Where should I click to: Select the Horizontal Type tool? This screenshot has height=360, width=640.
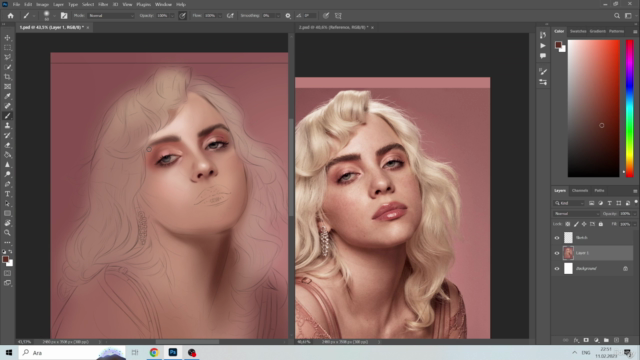point(7,194)
